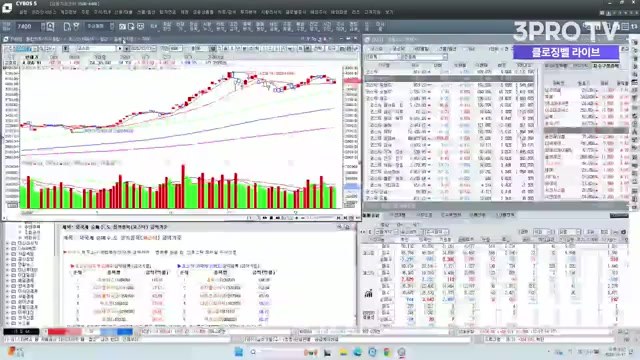Click the black ticker box in status bar

click(21, 332)
